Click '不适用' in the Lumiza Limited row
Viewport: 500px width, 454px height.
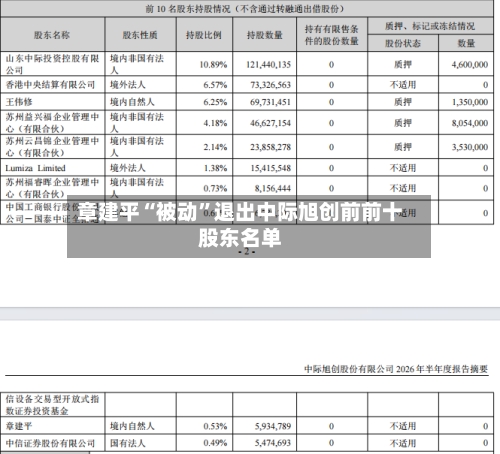point(403,168)
